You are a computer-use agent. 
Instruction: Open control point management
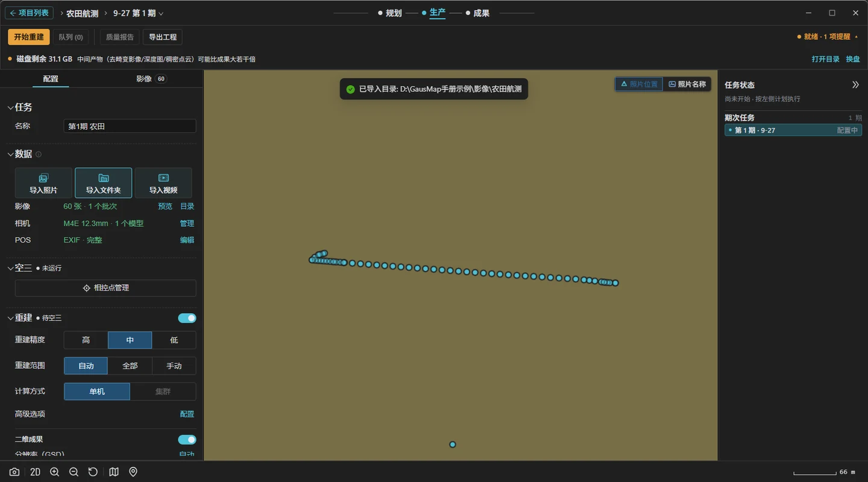[x=105, y=288]
